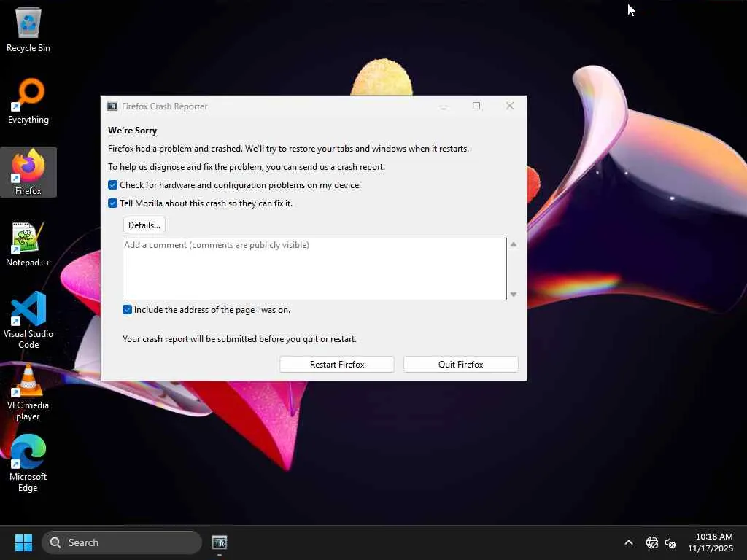Select the Notepad++ desktop icon
747x560 pixels.
pyautogui.click(x=28, y=244)
